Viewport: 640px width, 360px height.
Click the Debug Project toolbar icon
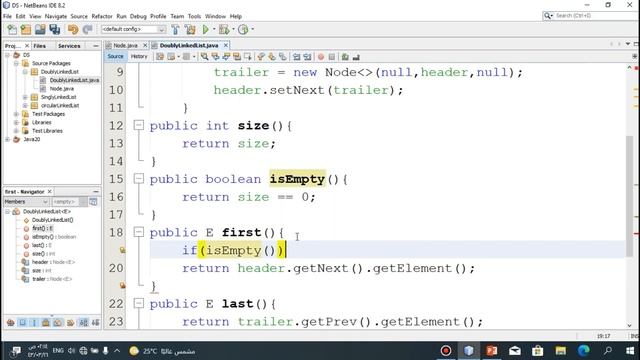click(224, 29)
